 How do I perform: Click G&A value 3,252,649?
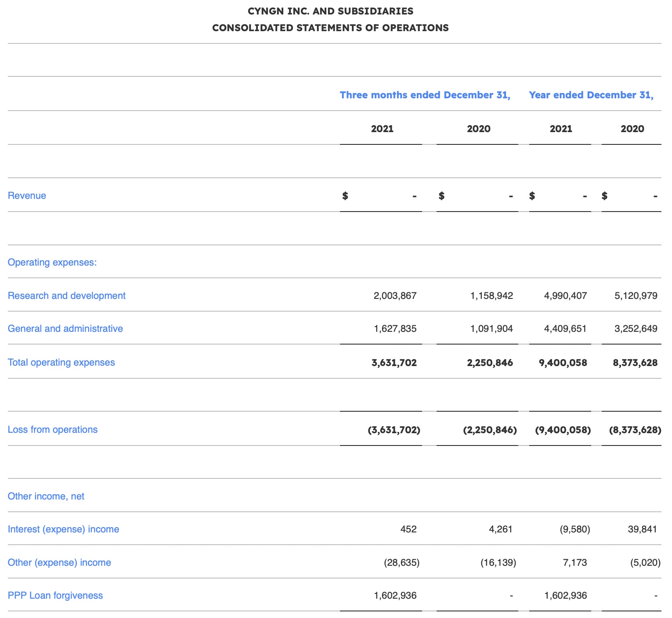coord(636,329)
